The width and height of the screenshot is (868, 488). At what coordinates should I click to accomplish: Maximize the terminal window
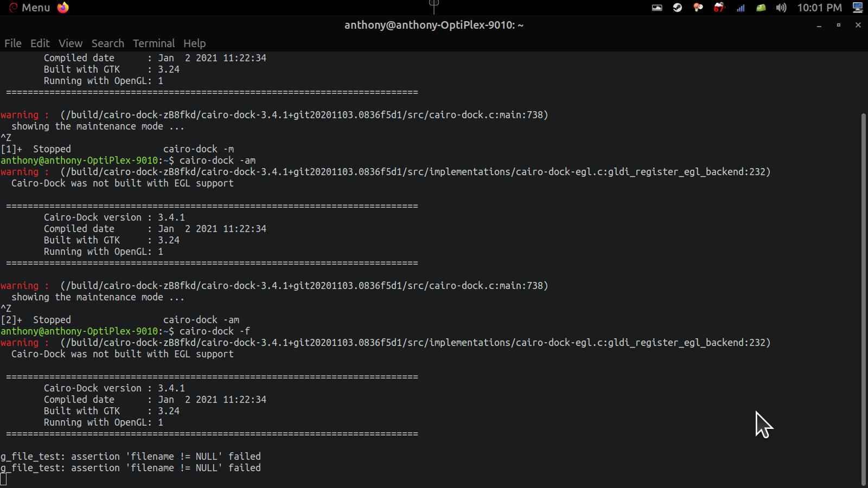point(839,25)
